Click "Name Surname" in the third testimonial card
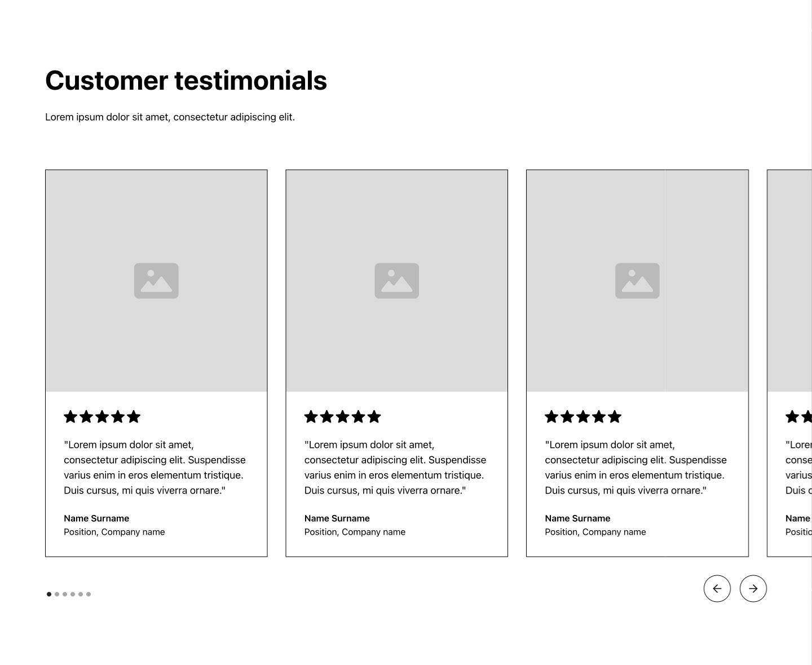This screenshot has width=812, height=665. [x=577, y=518]
